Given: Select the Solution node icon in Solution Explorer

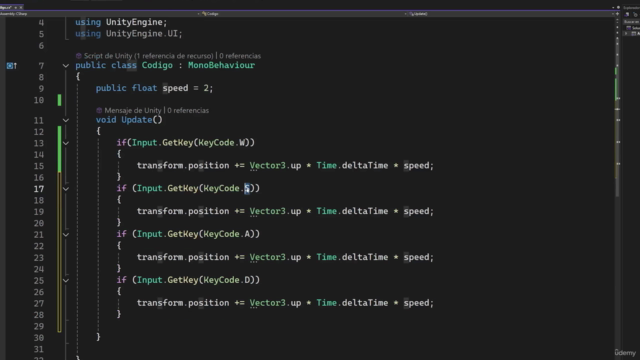Looking at the screenshot, I should pyautogui.click(x=629, y=28).
